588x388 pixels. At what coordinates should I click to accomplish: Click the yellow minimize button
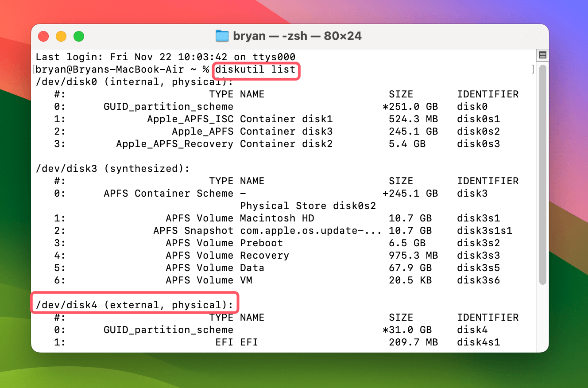(x=61, y=37)
